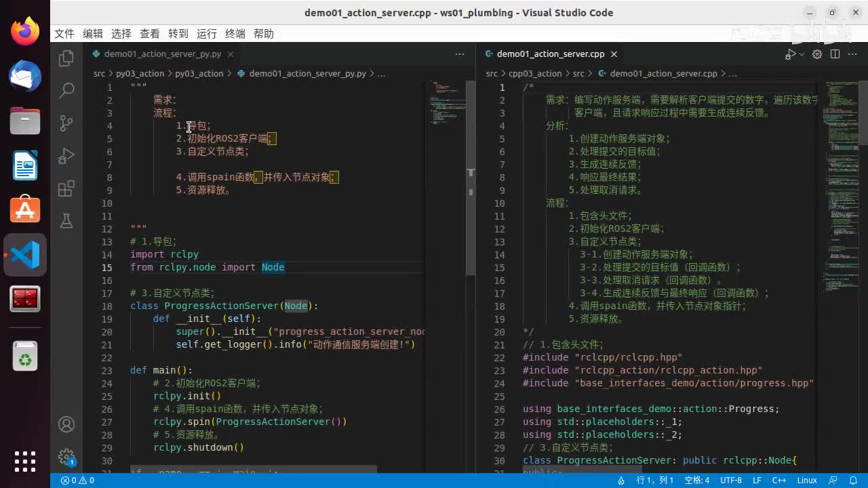868x488 pixels.
Task: Open the Run and Debug view
Action: pos(66,156)
